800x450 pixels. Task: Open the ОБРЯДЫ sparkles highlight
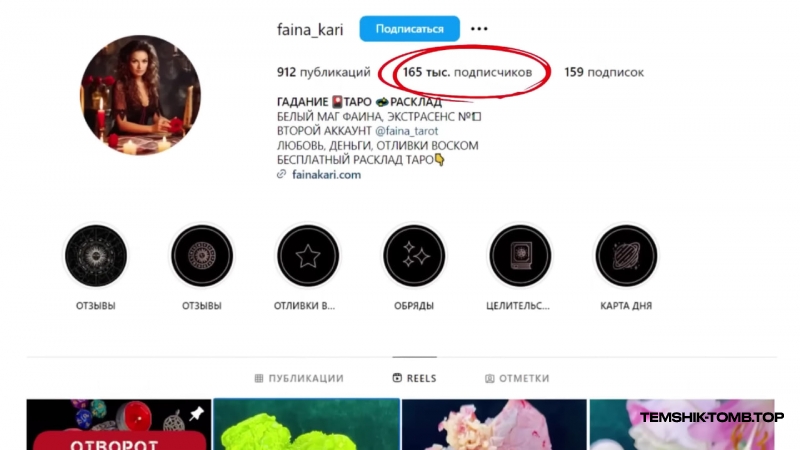point(414,256)
